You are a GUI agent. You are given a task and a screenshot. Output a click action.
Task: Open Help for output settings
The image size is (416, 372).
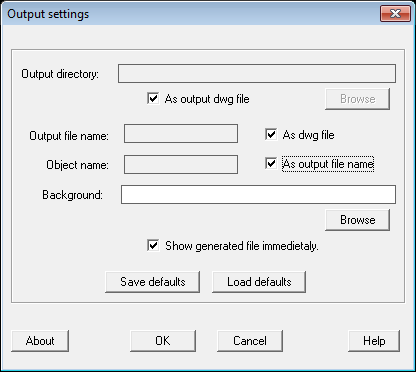coord(374,341)
